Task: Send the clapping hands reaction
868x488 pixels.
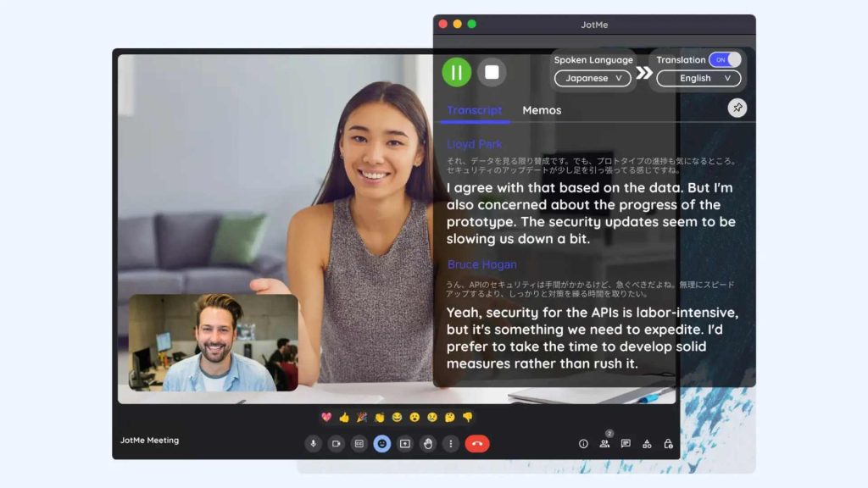Action: (379, 417)
